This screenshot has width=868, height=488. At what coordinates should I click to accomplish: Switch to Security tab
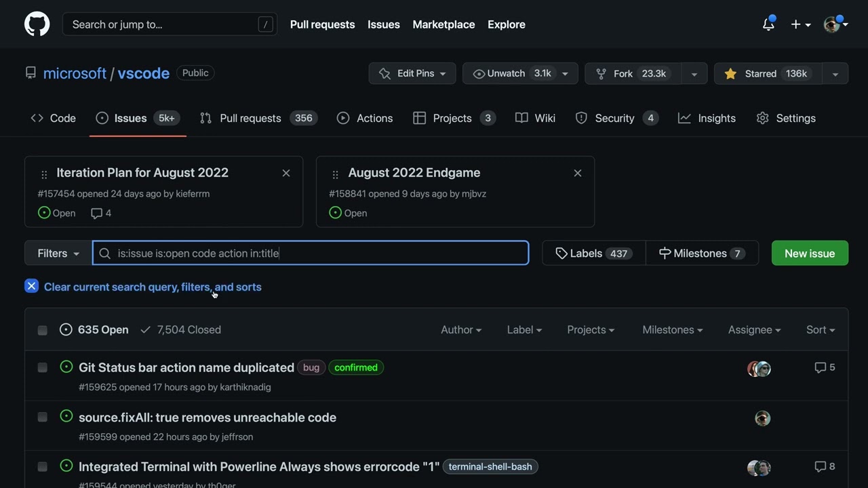pyautogui.click(x=616, y=118)
